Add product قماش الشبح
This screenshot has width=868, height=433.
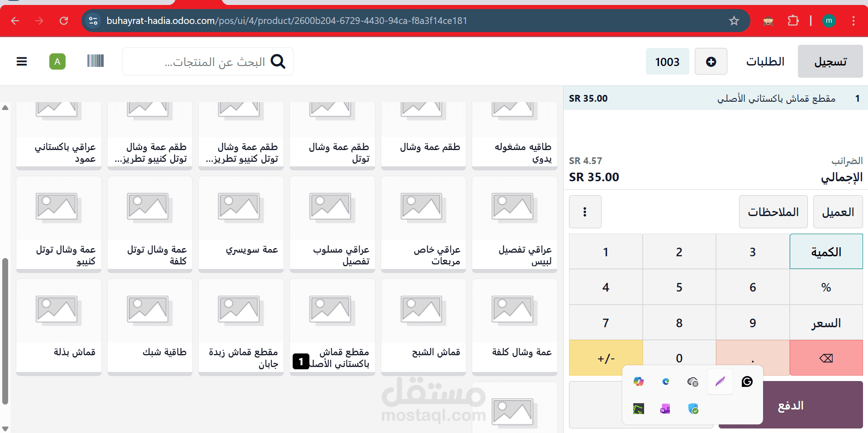(423, 327)
